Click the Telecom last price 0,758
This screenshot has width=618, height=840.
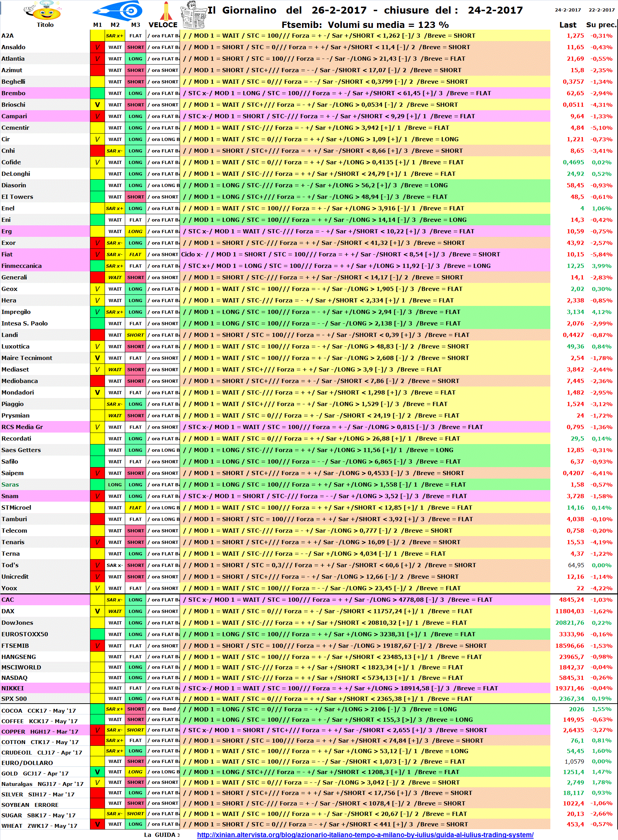pos(575,531)
